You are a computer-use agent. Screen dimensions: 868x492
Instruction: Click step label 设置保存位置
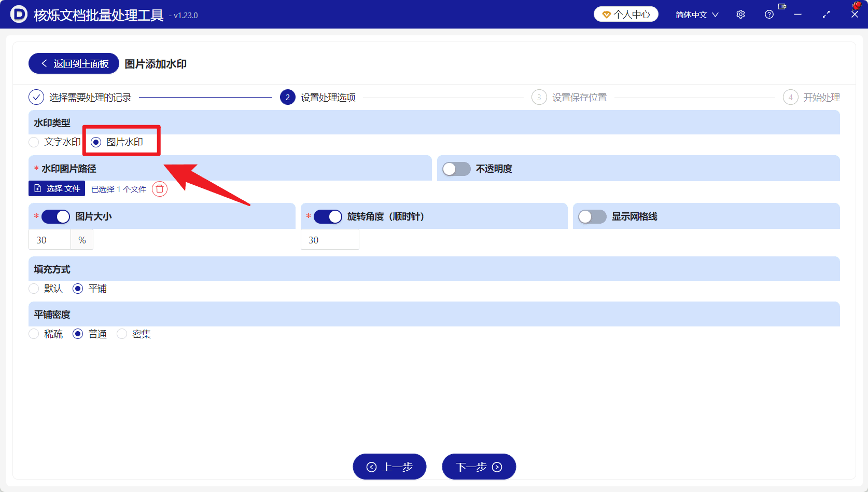point(580,98)
